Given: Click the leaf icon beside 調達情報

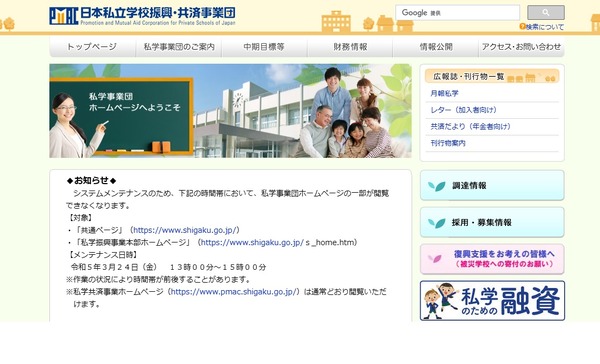Looking at the screenshot, I should pos(437,186).
